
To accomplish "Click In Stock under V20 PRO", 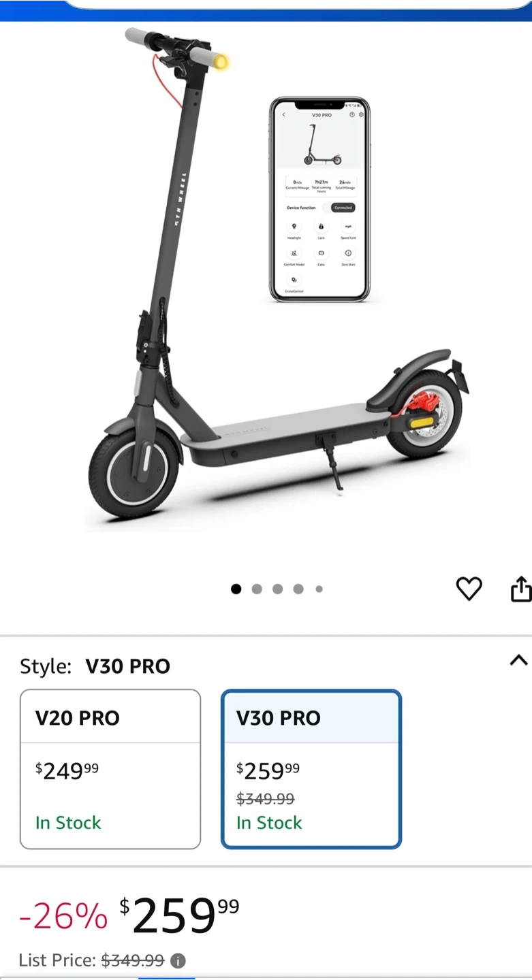I will coord(68,823).
